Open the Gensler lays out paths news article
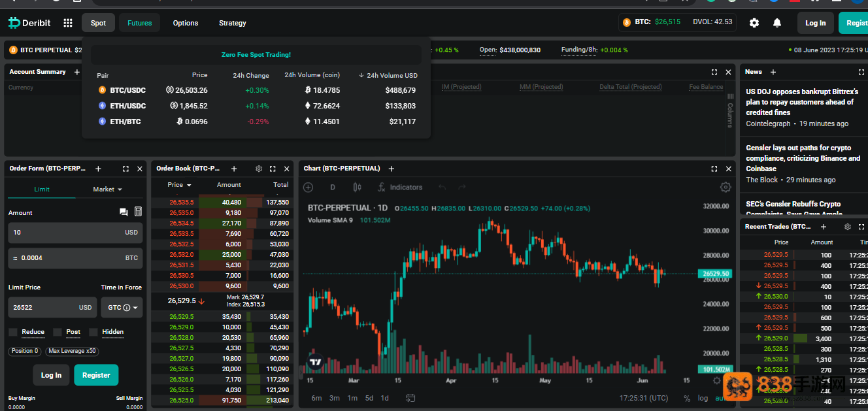The width and height of the screenshot is (868, 411). coord(803,158)
